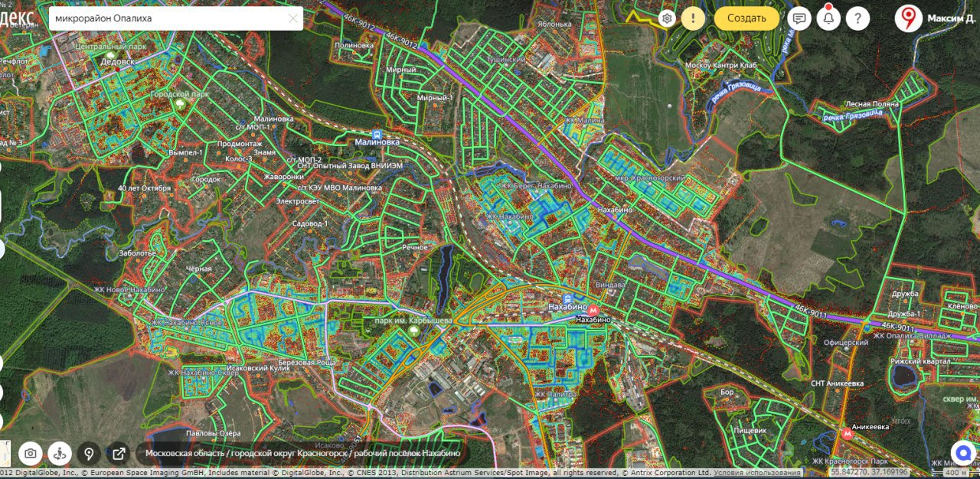The image size is (980, 479).
Task: Open help question mark icon
Action: tap(857, 18)
